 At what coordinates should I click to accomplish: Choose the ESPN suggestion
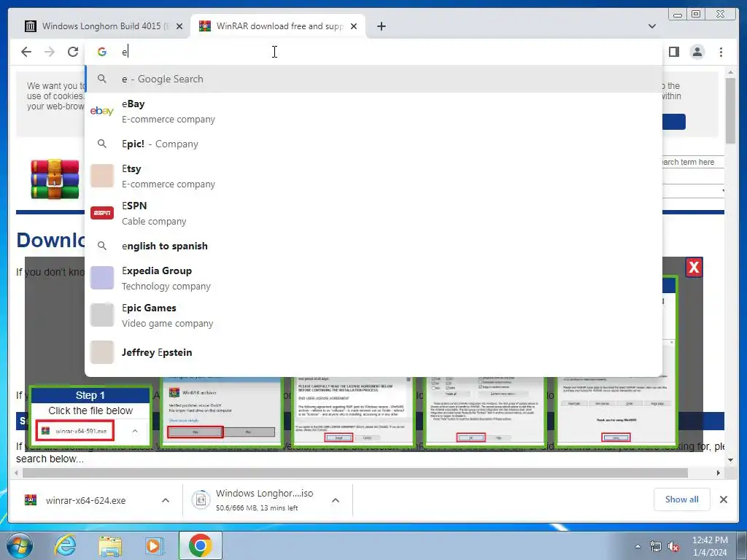click(x=373, y=214)
